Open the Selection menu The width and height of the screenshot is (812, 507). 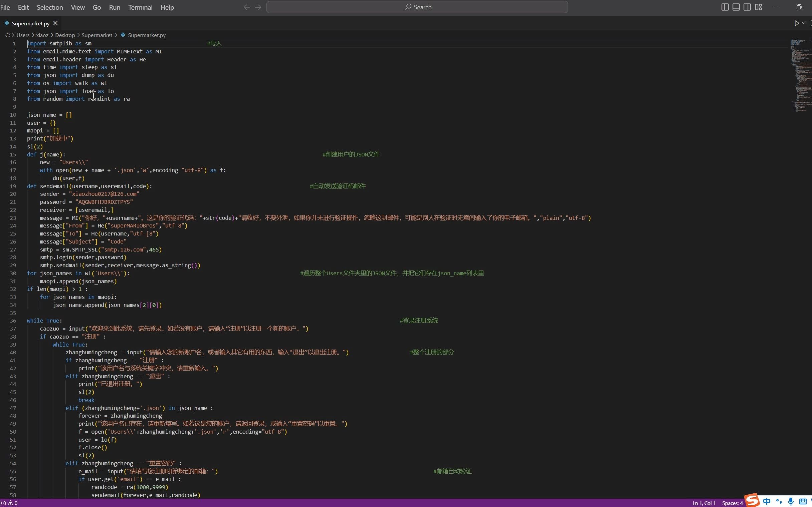pos(50,7)
